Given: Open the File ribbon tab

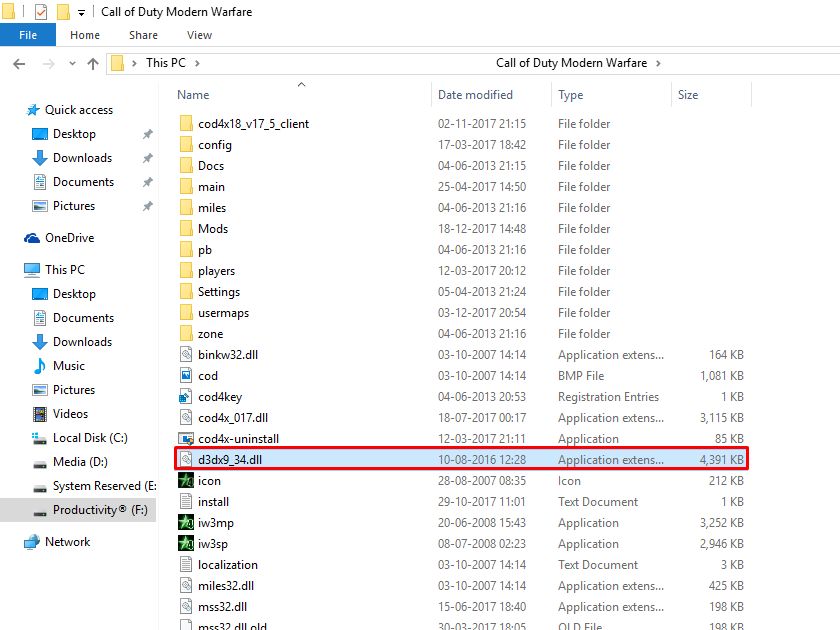Looking at the screenshot, I should click(28, 35).
